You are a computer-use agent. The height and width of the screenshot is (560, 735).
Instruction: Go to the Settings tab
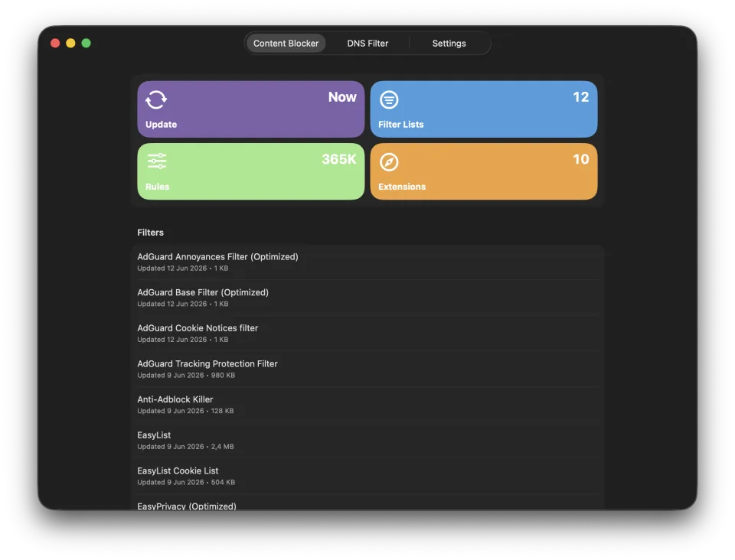pyautogui.click(x=449, y=44)
